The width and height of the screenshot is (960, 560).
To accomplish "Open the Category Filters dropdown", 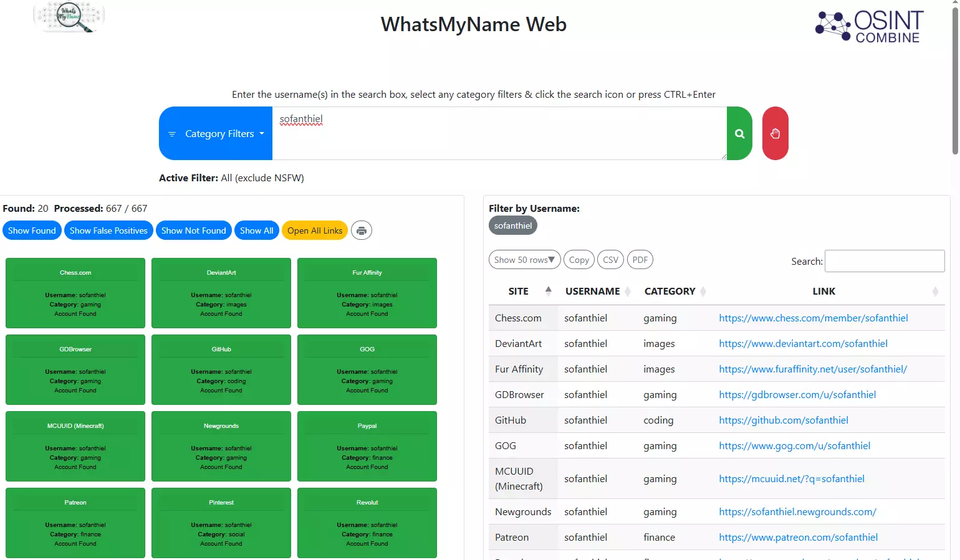I will point(216,133).
